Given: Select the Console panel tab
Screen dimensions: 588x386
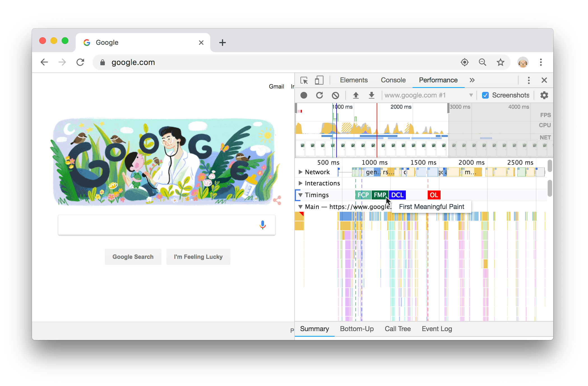Looking at the screenshot, I should [x=392, y=80].
